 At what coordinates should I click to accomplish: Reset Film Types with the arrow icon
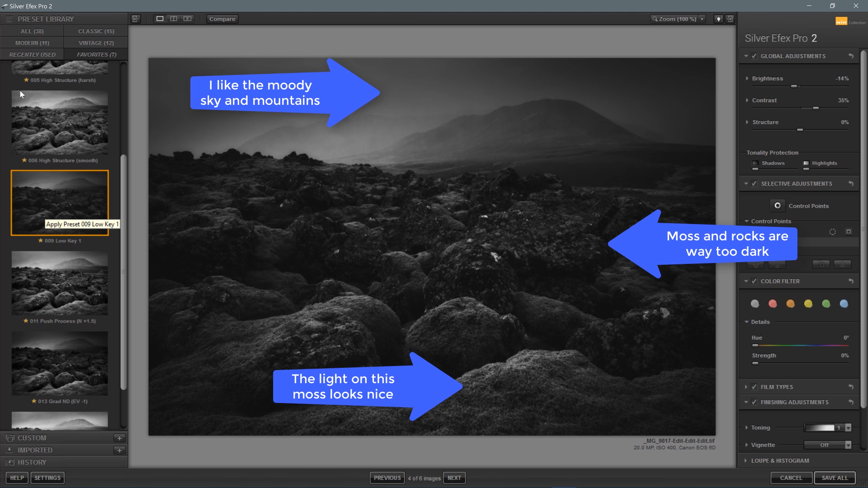pos(851,387)
